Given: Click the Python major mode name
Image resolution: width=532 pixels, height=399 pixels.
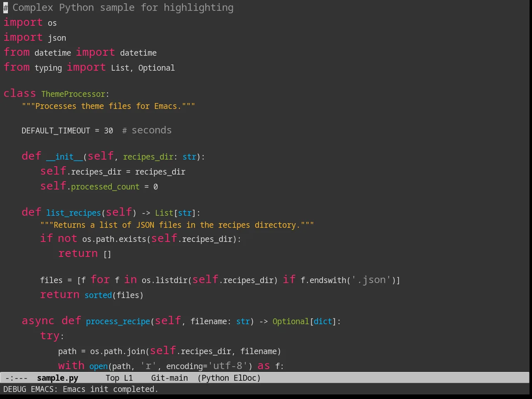Looking at the screenshot, I should pos(215,378).
